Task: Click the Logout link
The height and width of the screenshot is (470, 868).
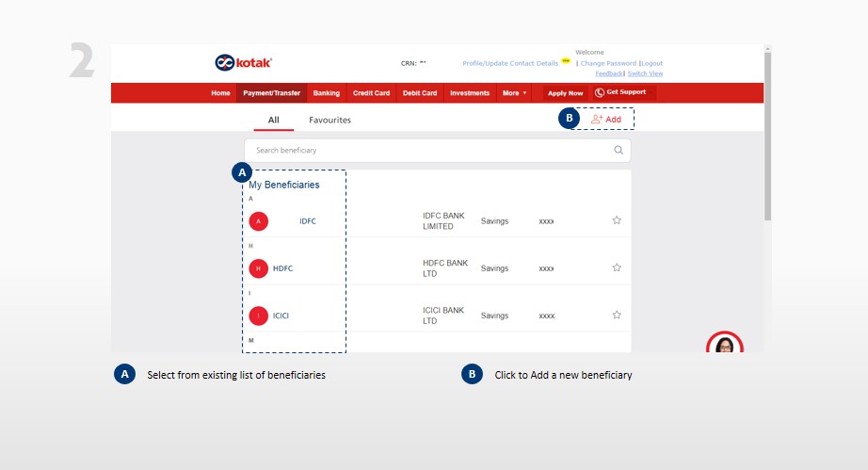Action: point(652,63)
